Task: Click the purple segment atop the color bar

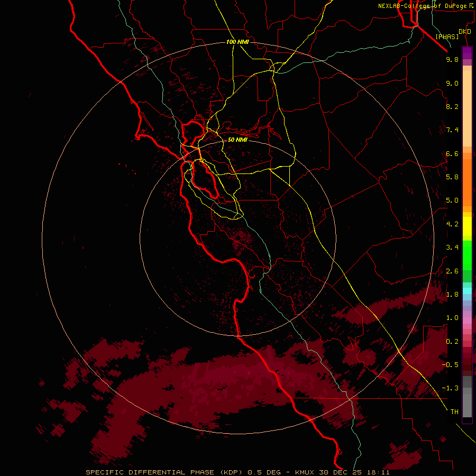Action: pos(467,53)
